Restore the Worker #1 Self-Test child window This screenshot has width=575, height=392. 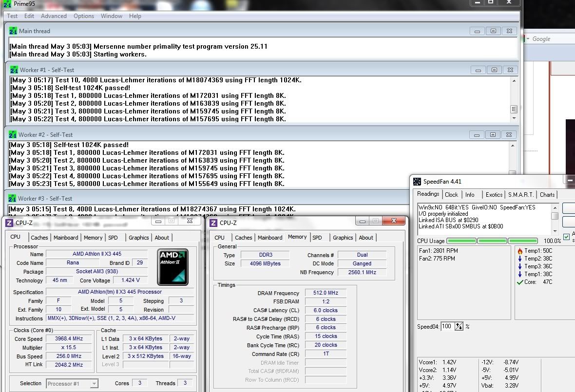(x=494, y=70)
